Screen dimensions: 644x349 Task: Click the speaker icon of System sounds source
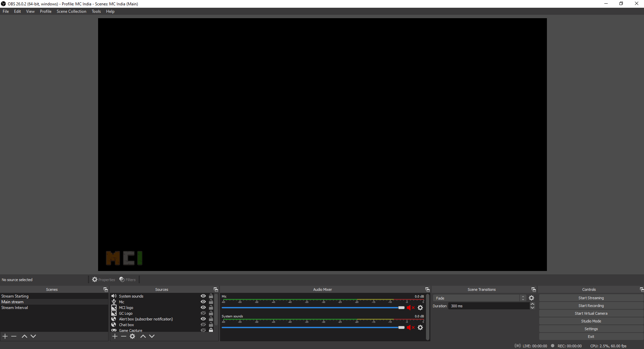[114, 296]
